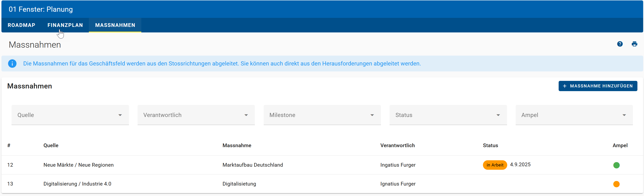Click the Verantwortlich column header
Image resolution: width=644 pixels, height=196 pixels.
coord(397,145)
